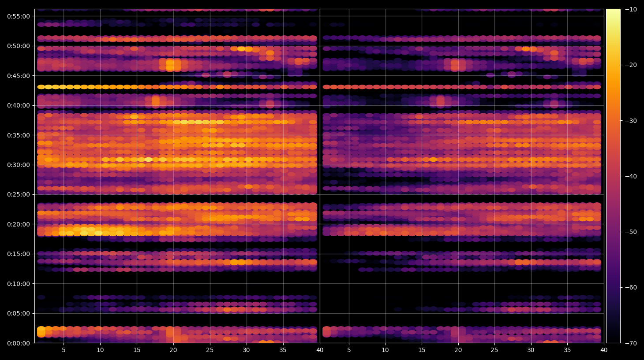Select the 0:40:00 y-axis label
This screenshot has width=644, height=360.
(19, 105)
